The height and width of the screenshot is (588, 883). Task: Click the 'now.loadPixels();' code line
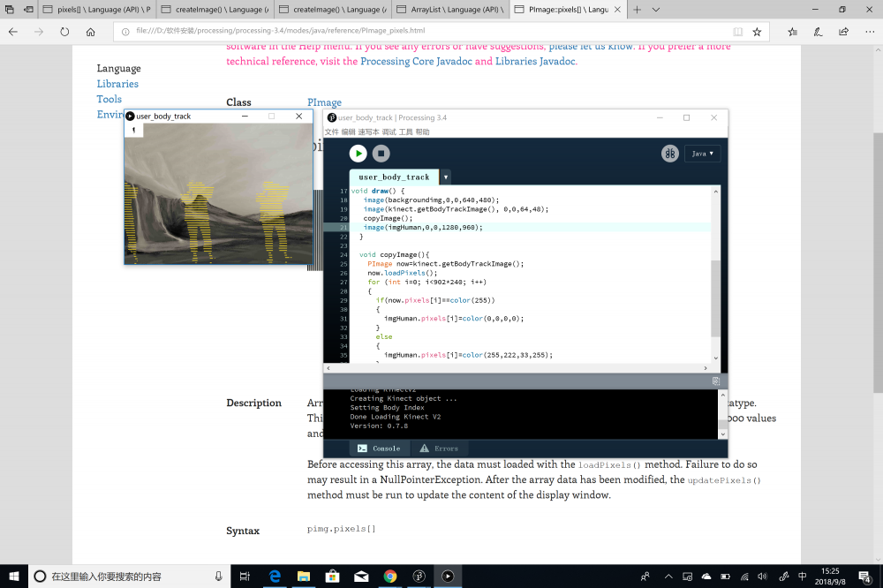(x=402, y=273)
